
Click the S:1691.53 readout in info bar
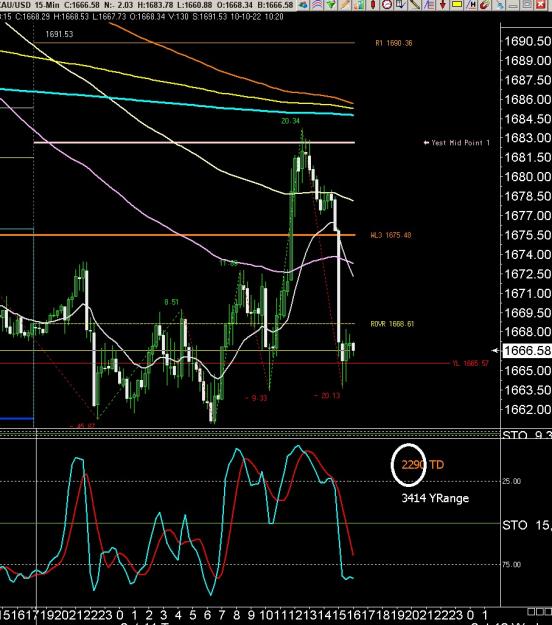[x=210, y=17]
